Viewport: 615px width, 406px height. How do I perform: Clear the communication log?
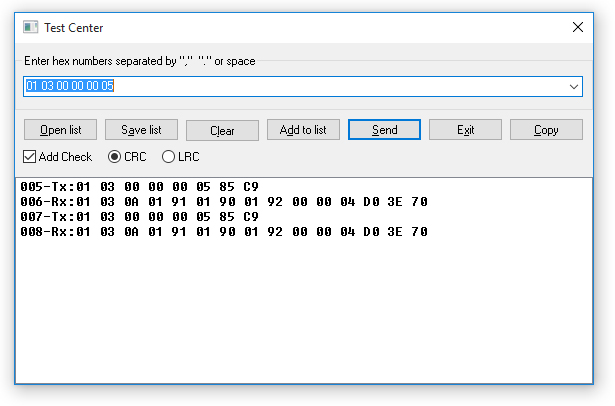pyautogui.click(x=222, y=130)
